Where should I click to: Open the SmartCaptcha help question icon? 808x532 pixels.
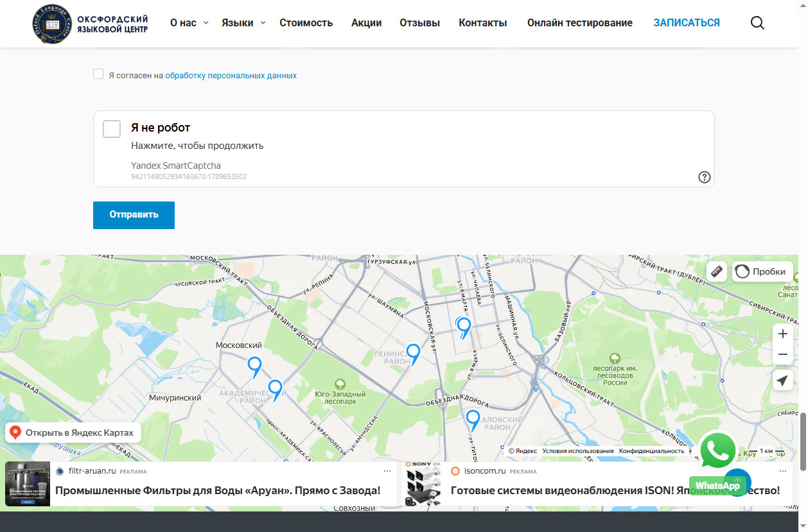(705, 177)
